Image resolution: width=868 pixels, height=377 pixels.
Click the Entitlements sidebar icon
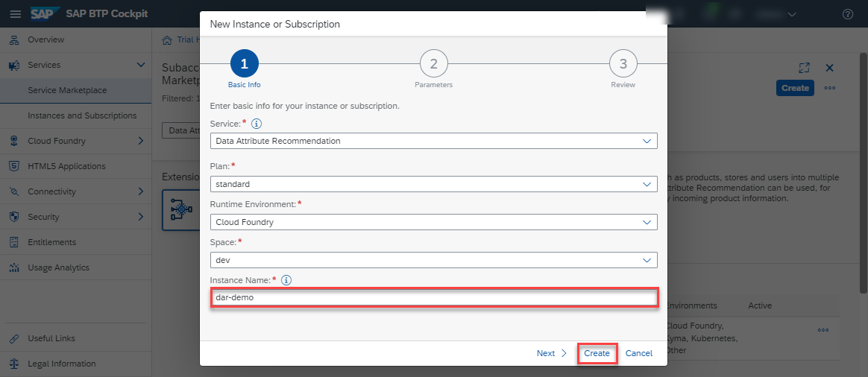(15, 242)
